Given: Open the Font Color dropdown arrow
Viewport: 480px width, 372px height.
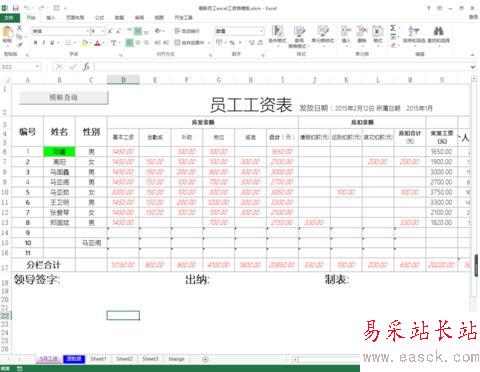Looking at the screenshot, I should 103,43.
